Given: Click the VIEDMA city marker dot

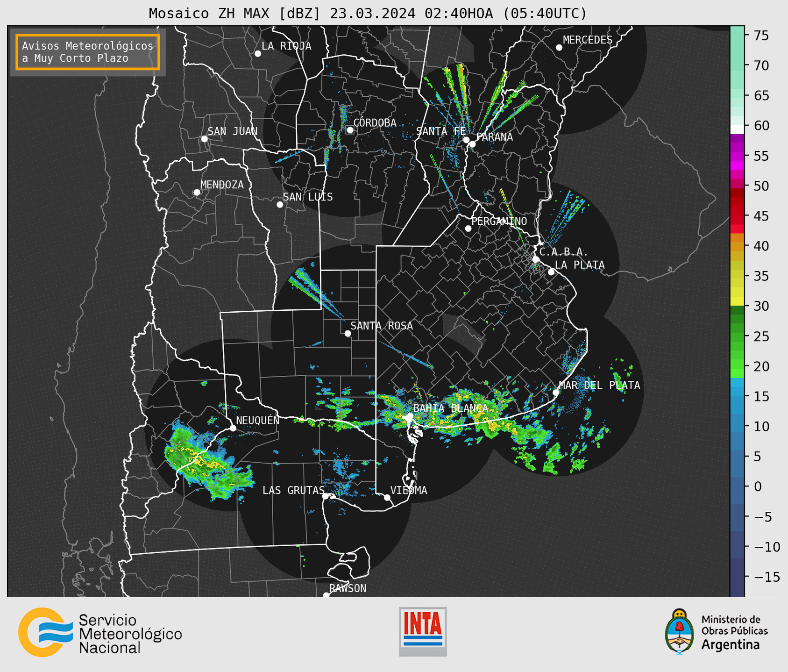Looking at the screenshot, I should 387,497.
